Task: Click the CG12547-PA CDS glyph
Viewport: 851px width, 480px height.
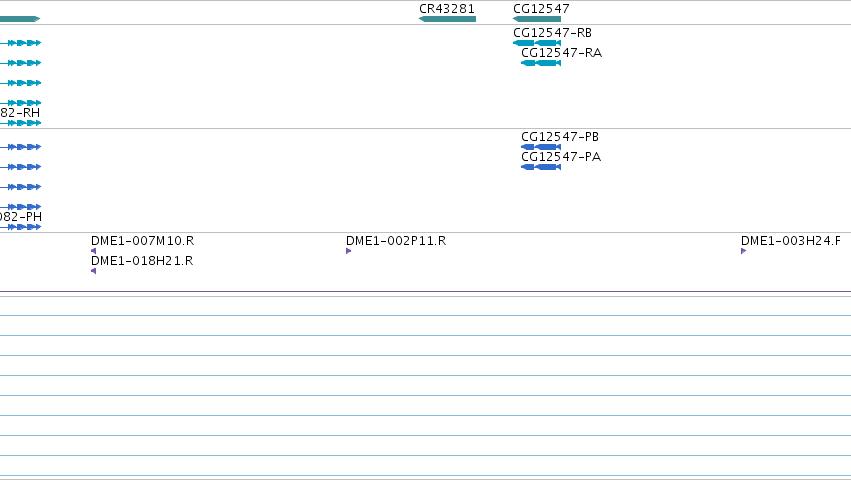Action: (541, 167)
